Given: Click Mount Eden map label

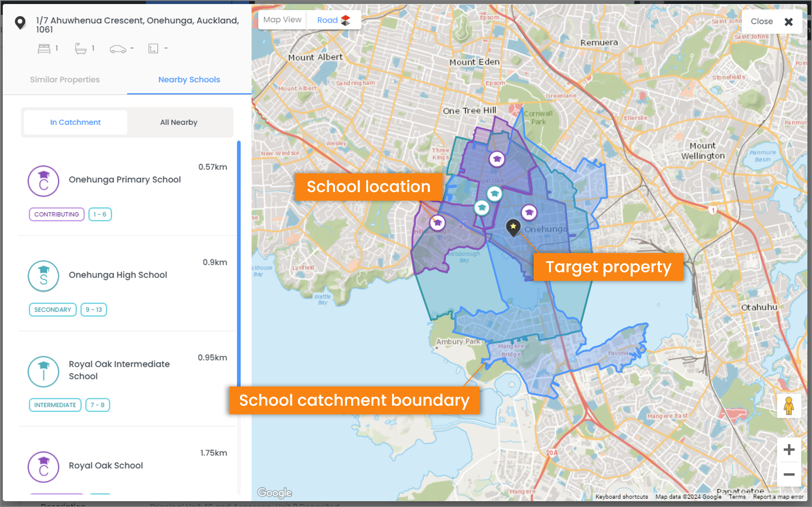Looking at the screenshot, I should point(475,62).
